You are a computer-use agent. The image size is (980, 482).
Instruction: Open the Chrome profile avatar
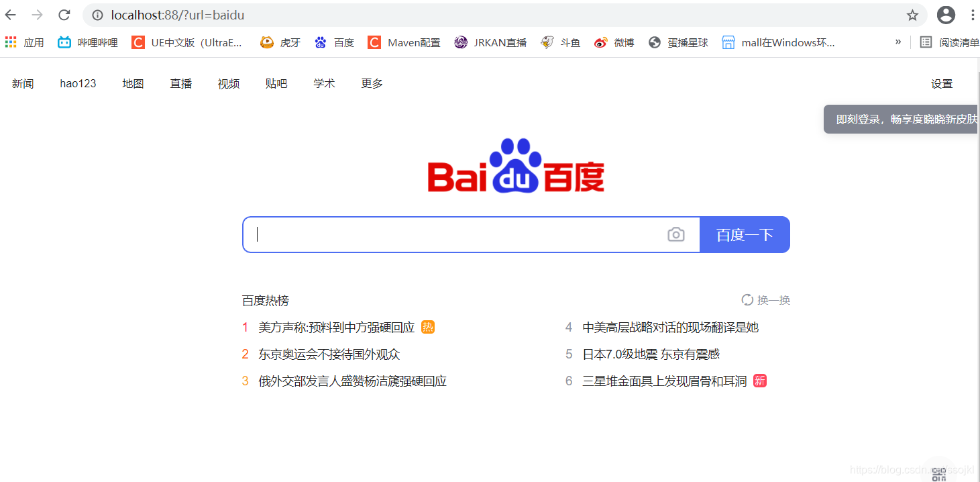[x=946, y=15]
